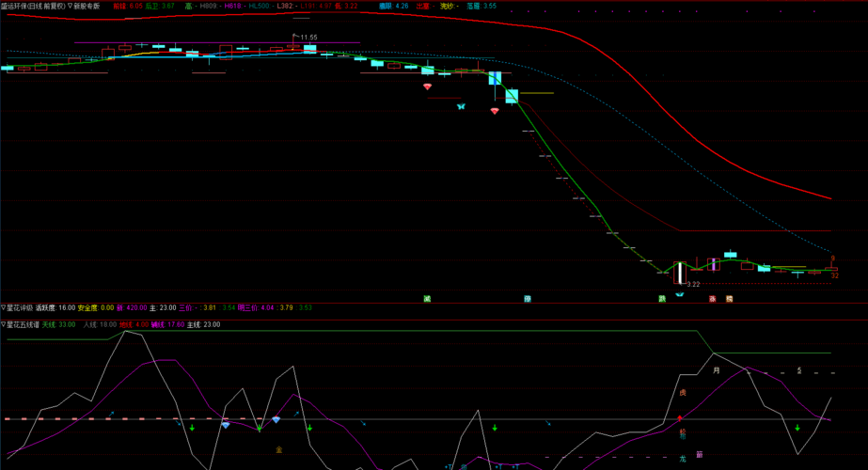Screen dimensions: 868x470
Task: Click the 后卫: 3.67 header value
Action: tap(160, 6)
